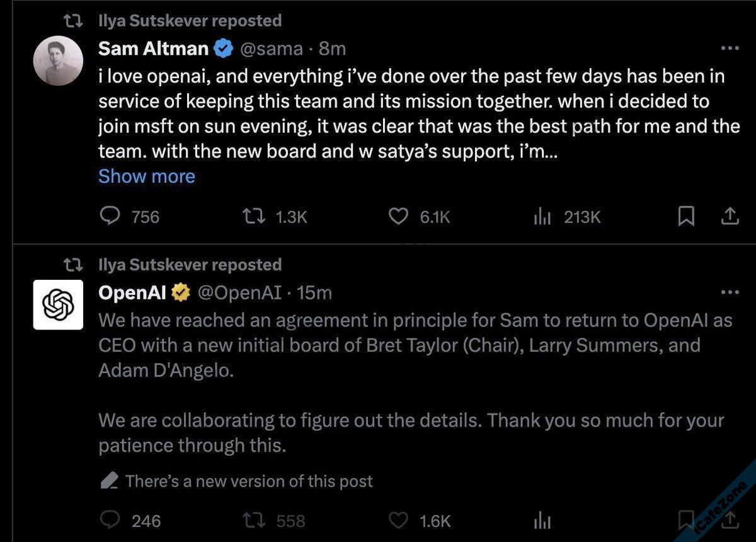Reply to Sam Altman's post

tap(111, 217)
